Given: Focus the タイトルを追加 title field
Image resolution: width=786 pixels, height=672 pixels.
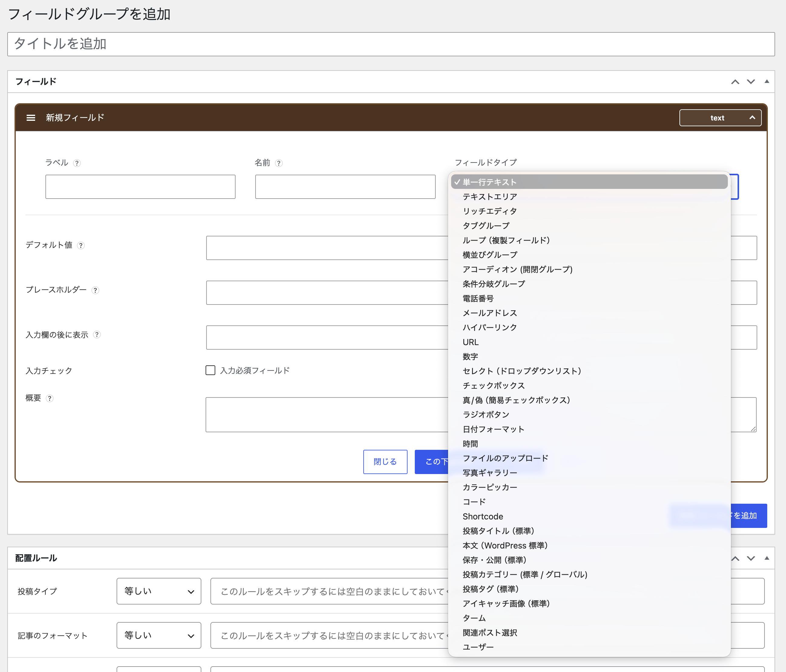Looking at the screenshot, I should coord(391,44).
